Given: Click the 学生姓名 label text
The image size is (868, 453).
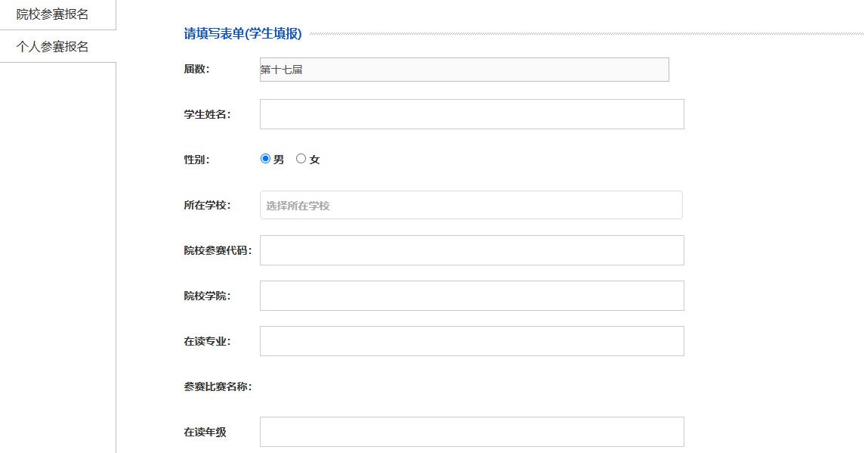Looking at the screenshot, I should pyautogui.click(x=207, y=114).
